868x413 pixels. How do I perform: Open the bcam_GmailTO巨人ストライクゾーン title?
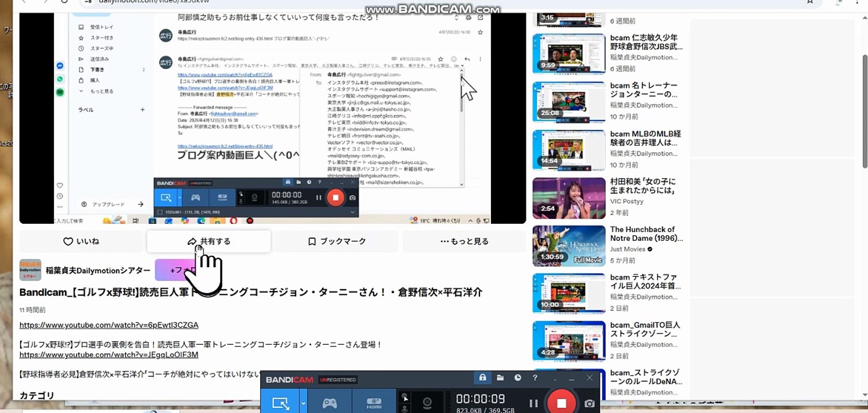[645, 329]
